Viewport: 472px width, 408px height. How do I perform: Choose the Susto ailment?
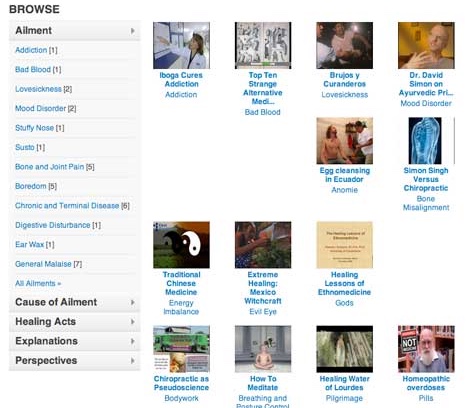click(25, 147)
